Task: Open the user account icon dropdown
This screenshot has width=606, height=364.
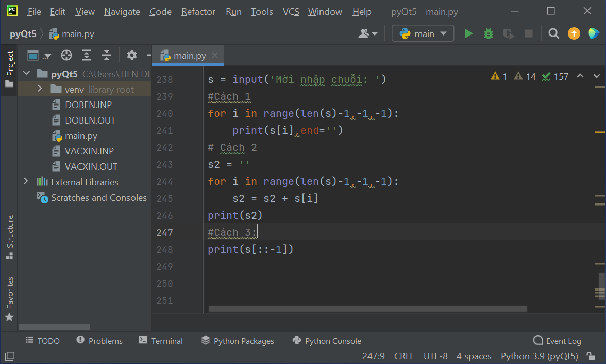Action: [x=367, y=34]
